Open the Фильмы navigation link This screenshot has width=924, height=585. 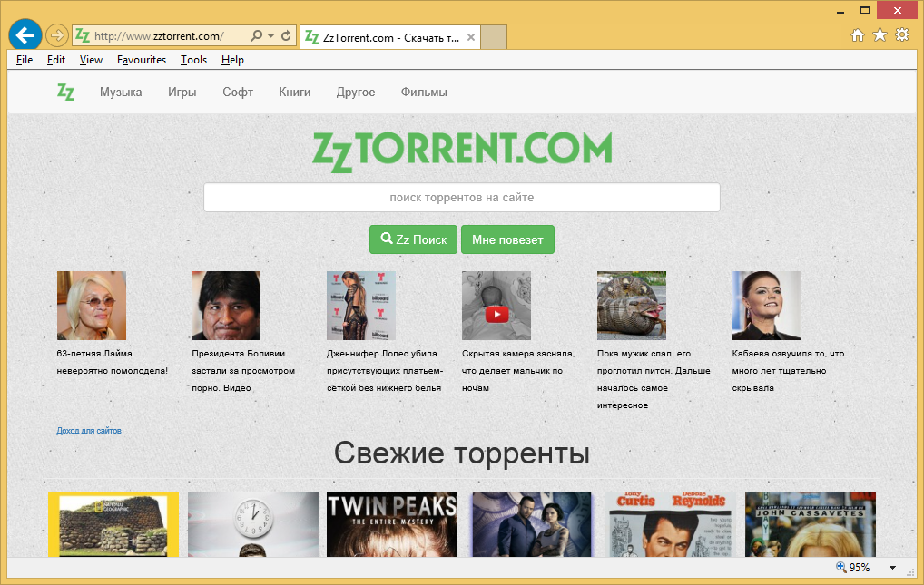[x=424, y=92]
